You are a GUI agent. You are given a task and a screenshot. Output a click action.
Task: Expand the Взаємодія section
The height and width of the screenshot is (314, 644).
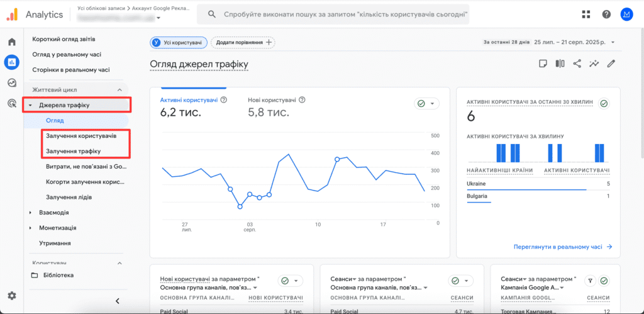pos(30,213)
